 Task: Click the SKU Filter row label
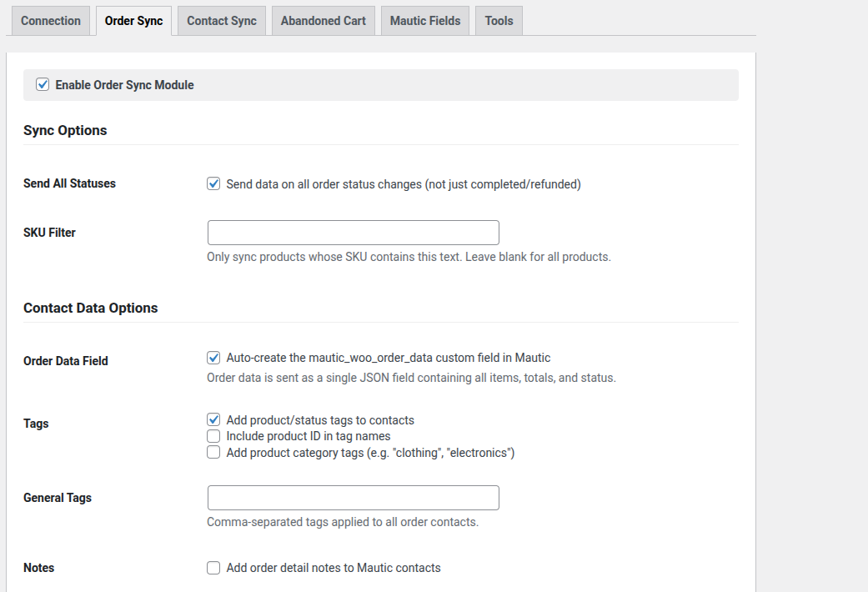pos(49,233)
